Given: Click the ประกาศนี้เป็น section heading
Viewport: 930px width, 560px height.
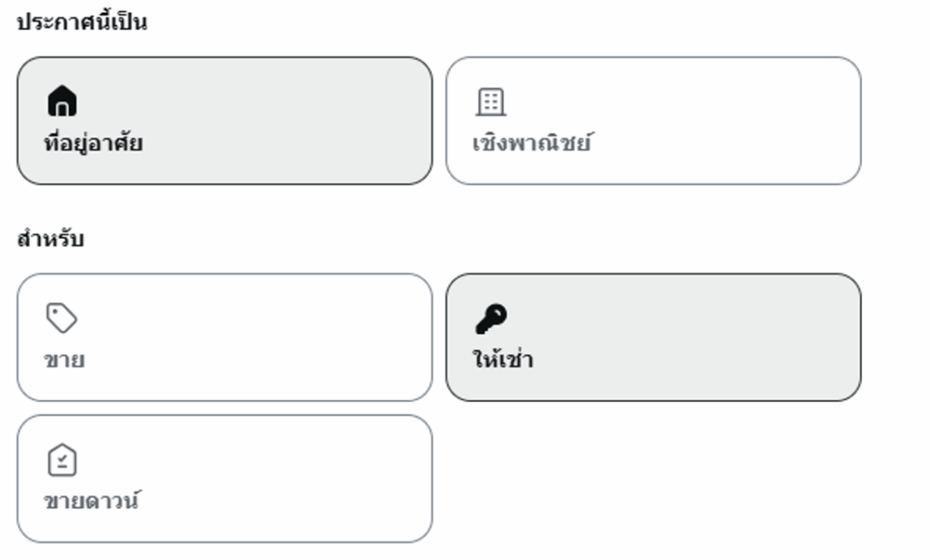Looking at the screenshot, I should tap(82, 23).
